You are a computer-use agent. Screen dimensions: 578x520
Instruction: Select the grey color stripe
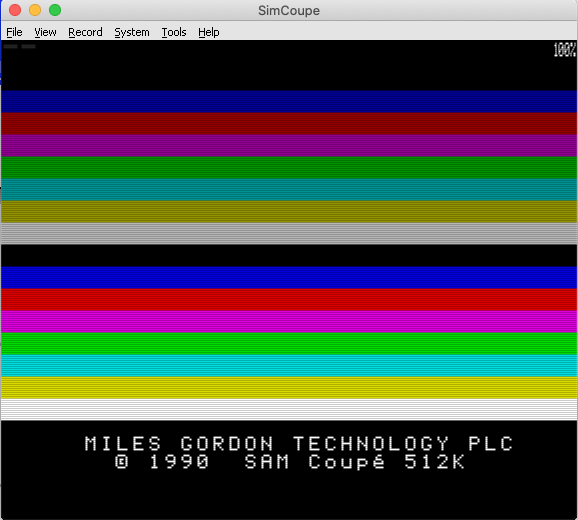[289, 233]
